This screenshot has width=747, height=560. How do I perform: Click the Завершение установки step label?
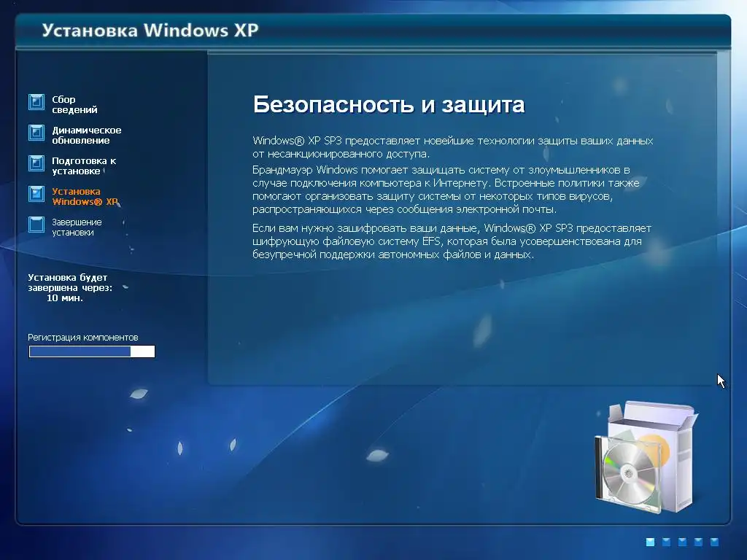tap(77, 227)
